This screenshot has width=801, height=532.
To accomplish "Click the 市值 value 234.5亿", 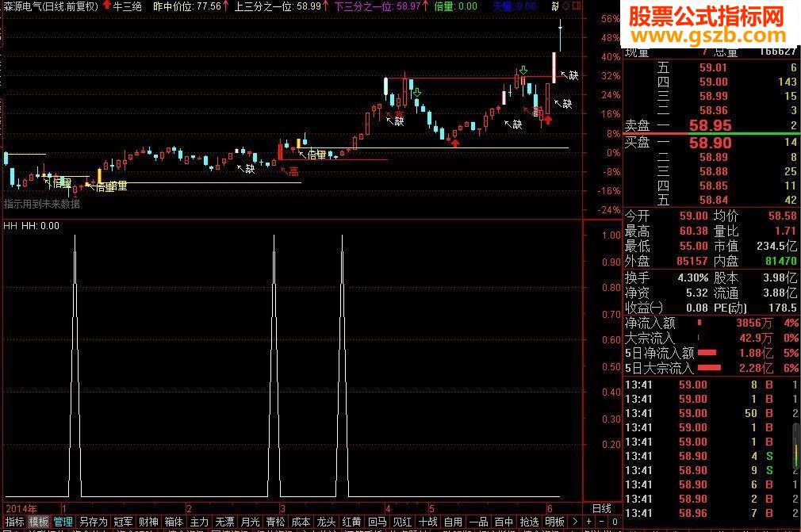I will tap(776, 246).
